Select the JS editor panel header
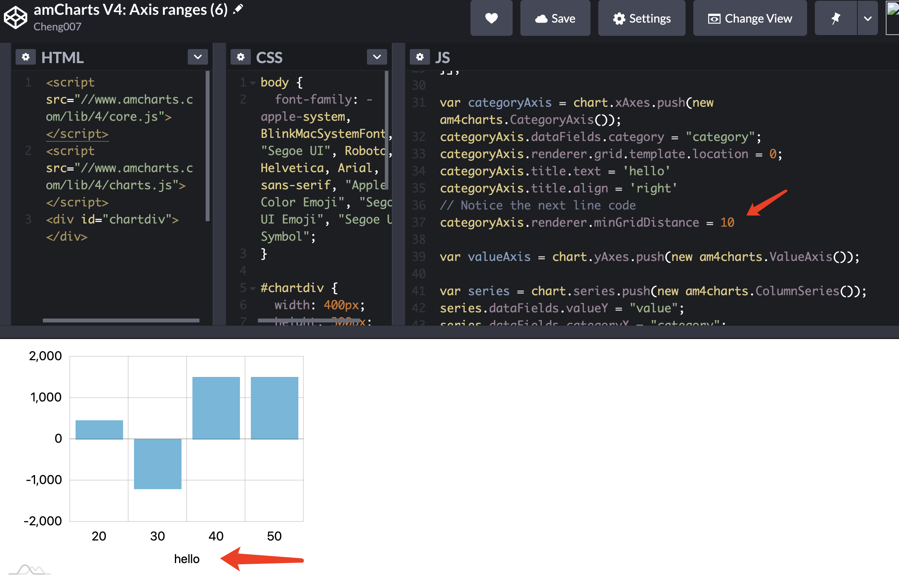This screenshot has height=588, width=899. point(443,57)
